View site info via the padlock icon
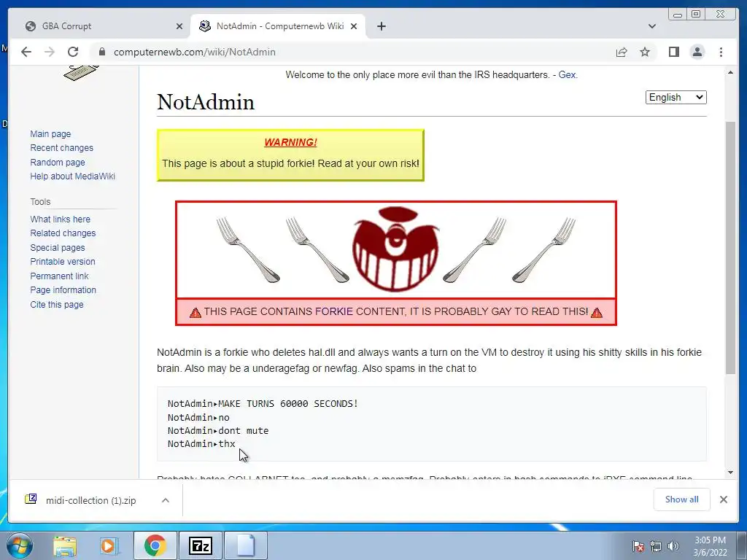747x560 pixels. 101,52
